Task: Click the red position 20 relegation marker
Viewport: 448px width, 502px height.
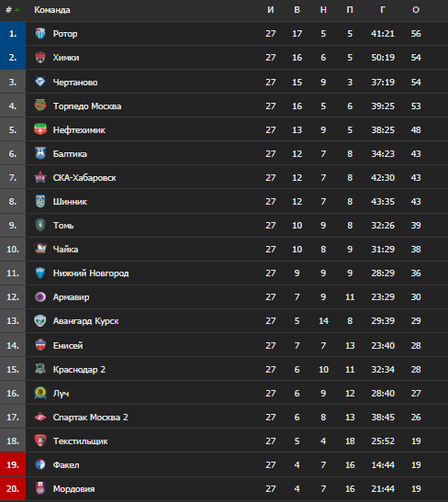Action: [x=13, y=488]
